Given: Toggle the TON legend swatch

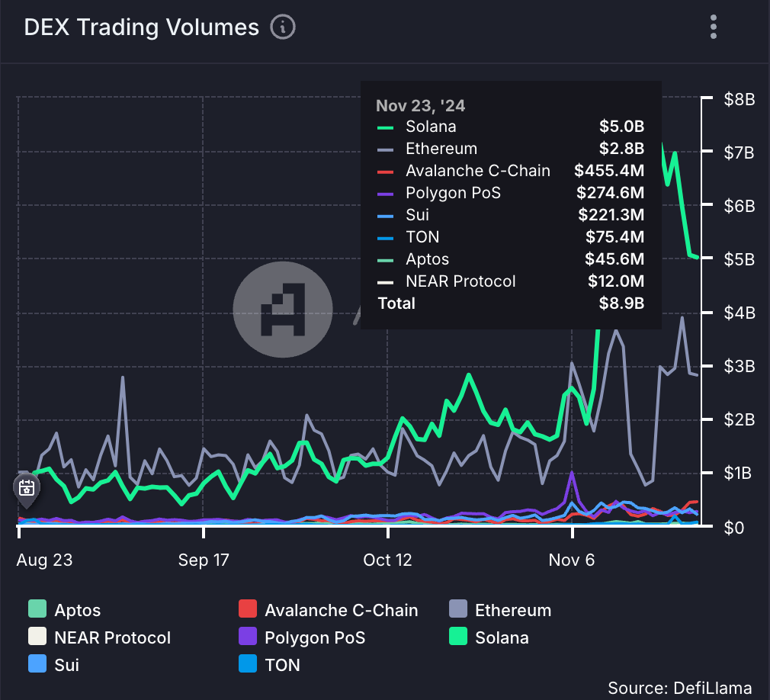Looking at the screenshot, I should tap(248, 663).
